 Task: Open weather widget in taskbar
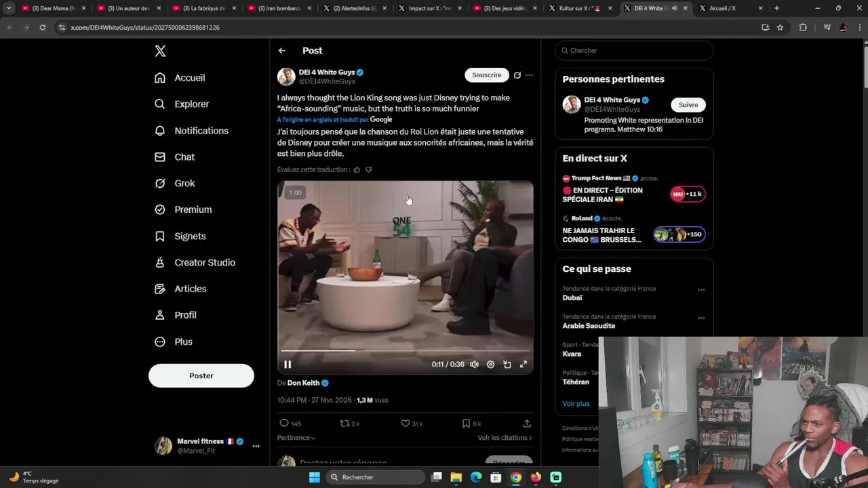pos(34,477)
